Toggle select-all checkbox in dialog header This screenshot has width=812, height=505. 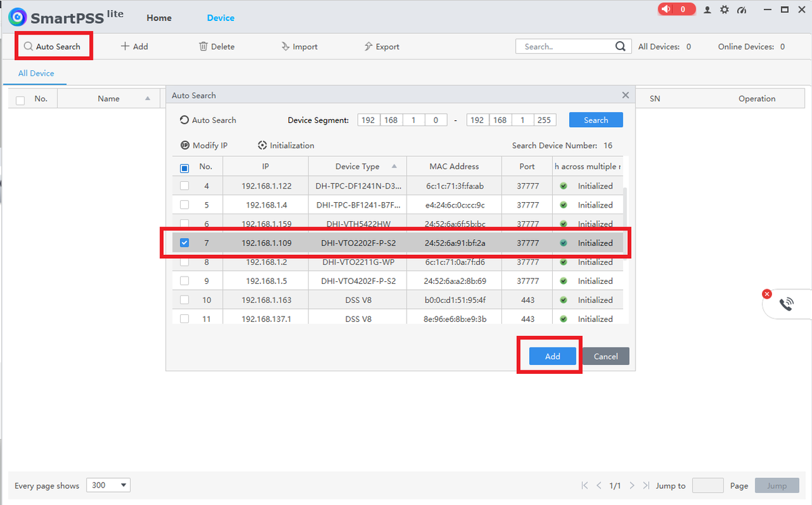tap(185, 168)
